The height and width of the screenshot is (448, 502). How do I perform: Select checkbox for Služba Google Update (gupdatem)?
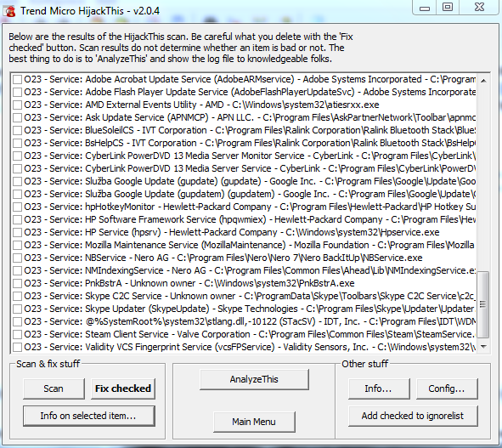coord(17,194)
